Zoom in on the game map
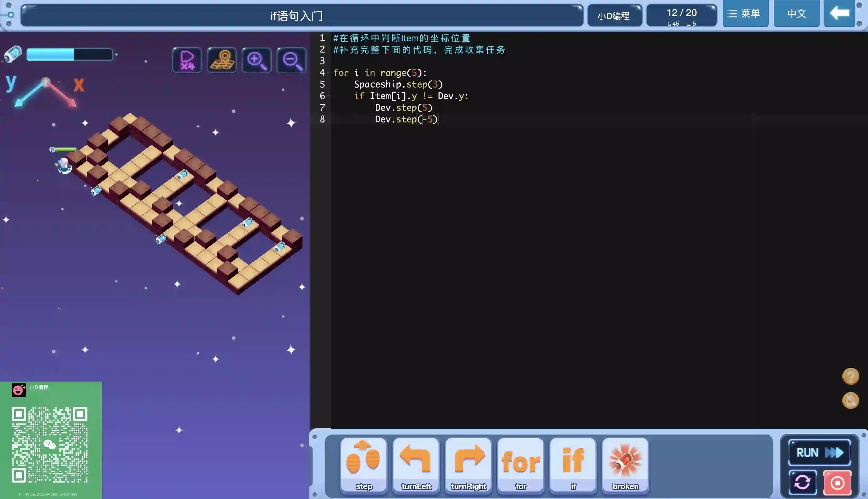This screenshot has height=499, width=868. coord(256,60)
